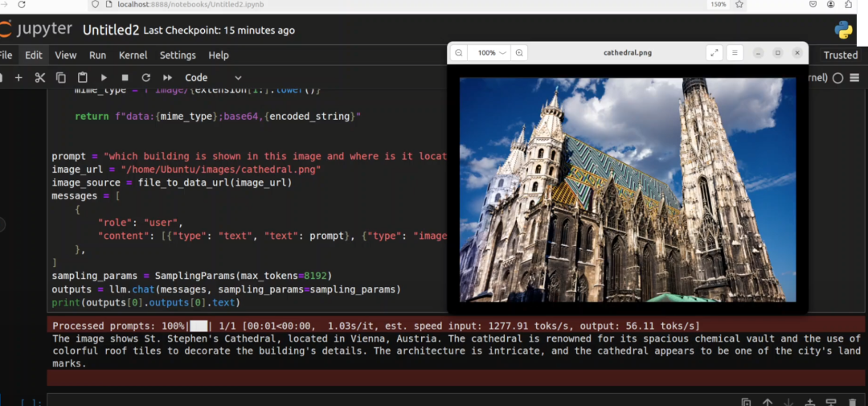Click the insert cell below plus icon
Image resolution: width=868 pixels, height=406 pixels.
point(18,78)
